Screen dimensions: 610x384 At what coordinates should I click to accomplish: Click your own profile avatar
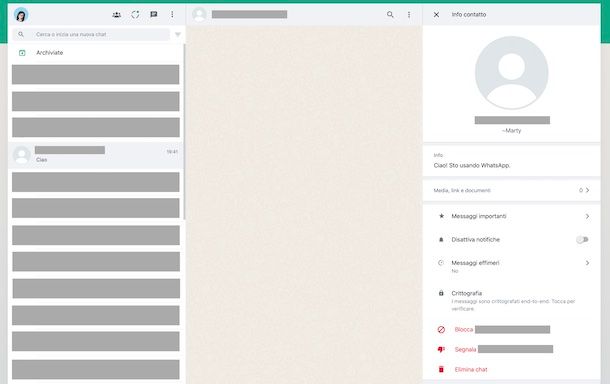21,15
